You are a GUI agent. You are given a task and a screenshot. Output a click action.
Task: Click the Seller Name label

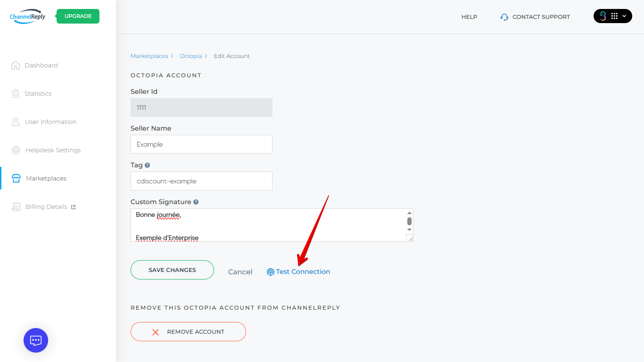[x=151, y=129]
